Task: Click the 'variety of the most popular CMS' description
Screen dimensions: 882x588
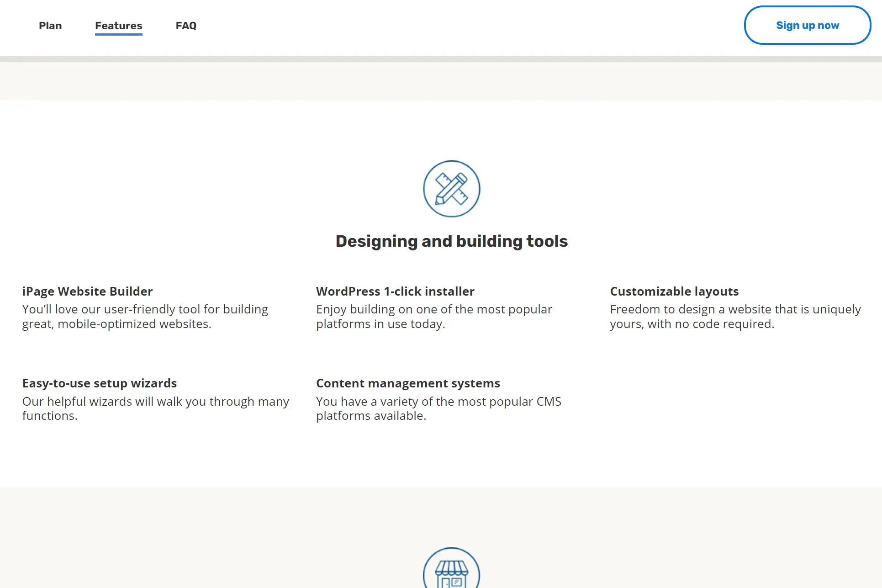Action: (438, 408)
